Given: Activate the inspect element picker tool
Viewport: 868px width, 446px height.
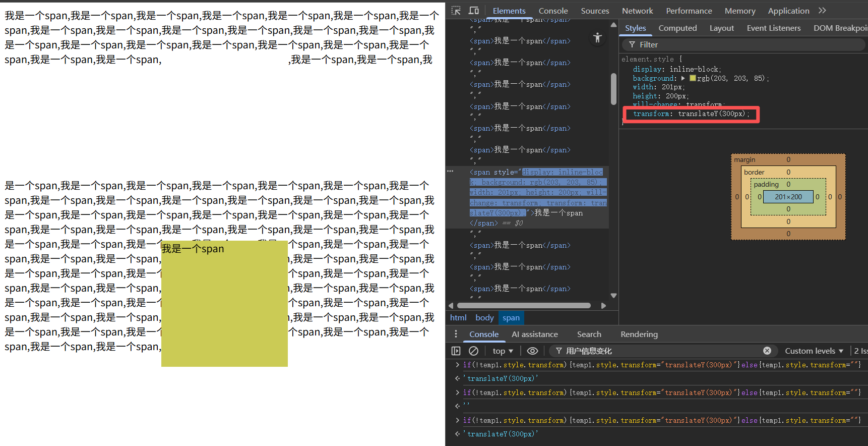Looking at the screenshot, I should tap(456, 11).
